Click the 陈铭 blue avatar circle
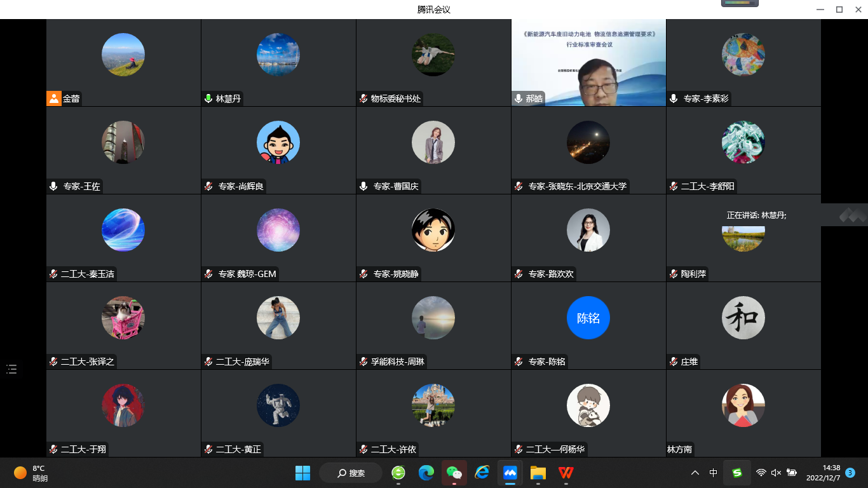868x488 pixels. [x=588, y=318]
